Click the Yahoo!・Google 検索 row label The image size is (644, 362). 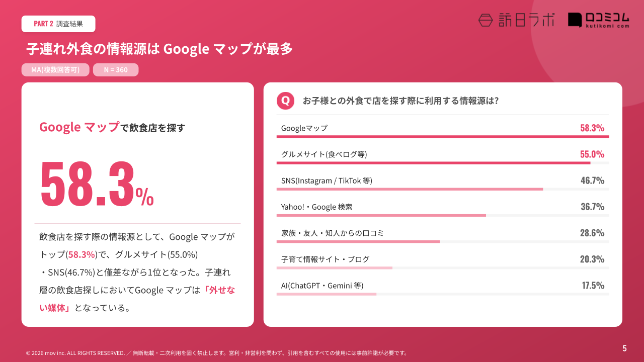(316, 207)
